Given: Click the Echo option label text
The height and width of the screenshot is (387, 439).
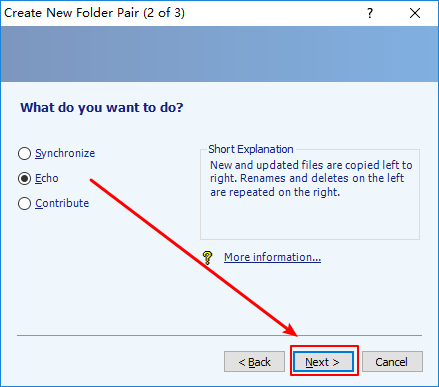Looking at the screenshot, I should [x=47, y=178].
